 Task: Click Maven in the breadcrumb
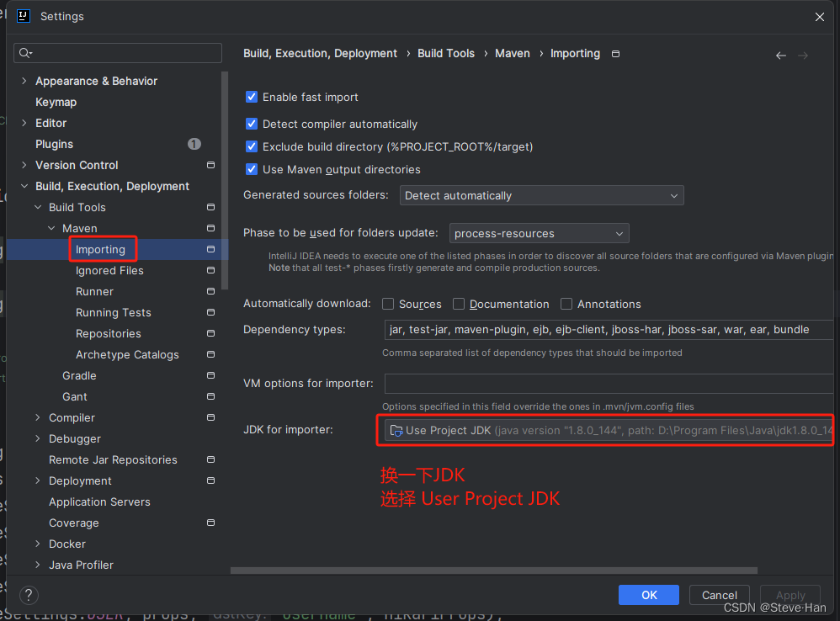click(512, 54)
